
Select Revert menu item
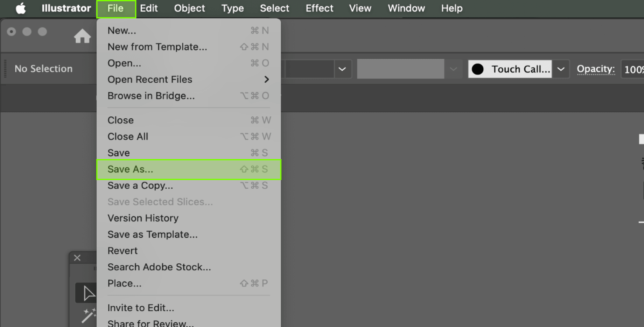(x=189, y=251)
